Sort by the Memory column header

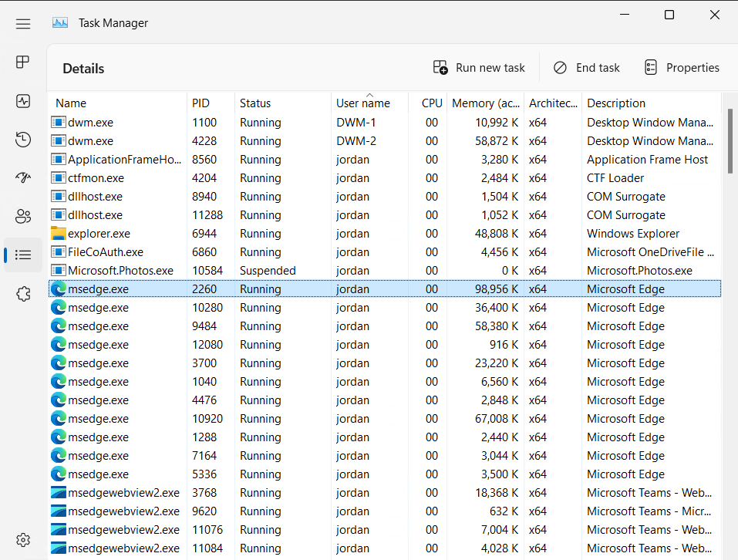tap(485, 103)
